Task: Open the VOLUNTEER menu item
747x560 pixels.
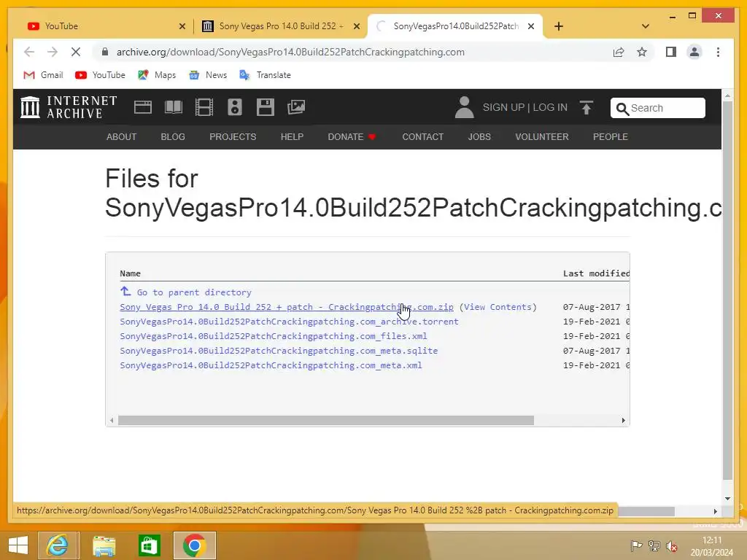Action: click(x=542, y=136)
